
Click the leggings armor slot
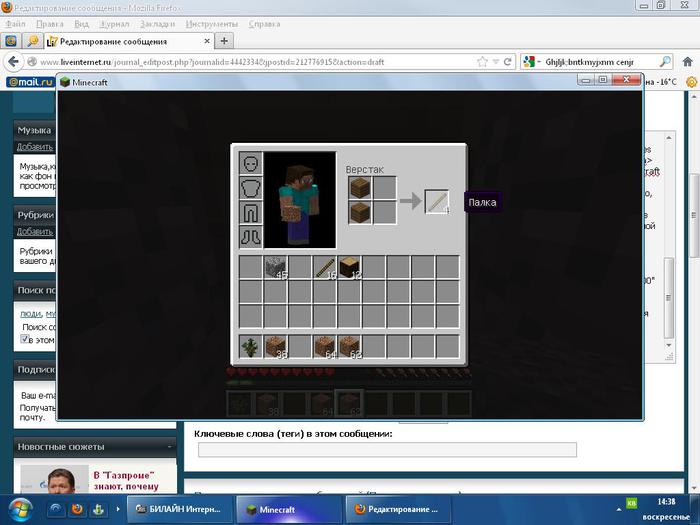pyautogui.click(x=250, y=212)
